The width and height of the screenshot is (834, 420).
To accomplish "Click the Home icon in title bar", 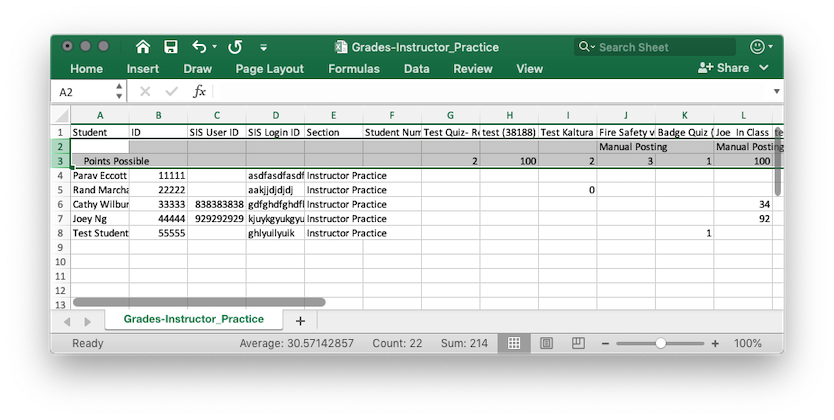I will click(x=143, y=47).
